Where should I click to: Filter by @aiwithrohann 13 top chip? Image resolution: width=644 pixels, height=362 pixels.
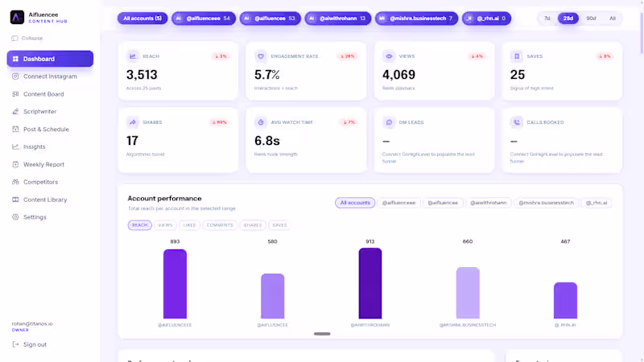tap(338, 19)
